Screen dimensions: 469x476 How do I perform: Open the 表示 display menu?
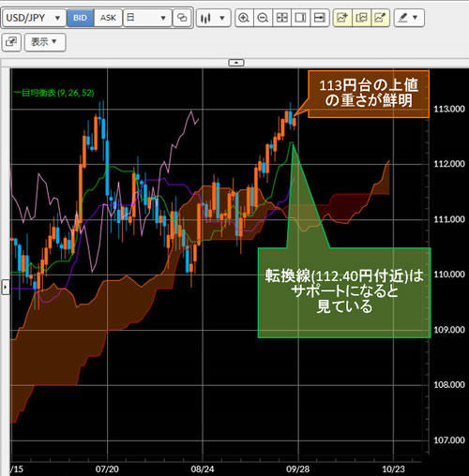point(45,42)
